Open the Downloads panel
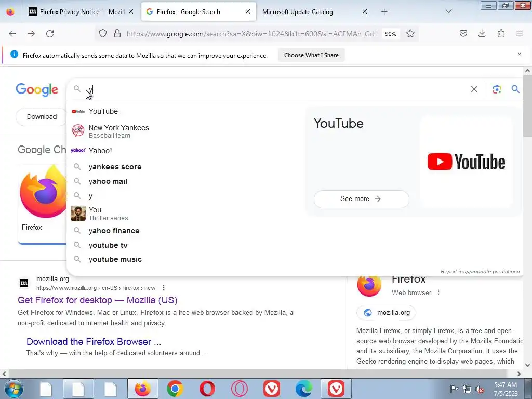The width and height of the screenshot is (532, 399). tap(482, 33)
